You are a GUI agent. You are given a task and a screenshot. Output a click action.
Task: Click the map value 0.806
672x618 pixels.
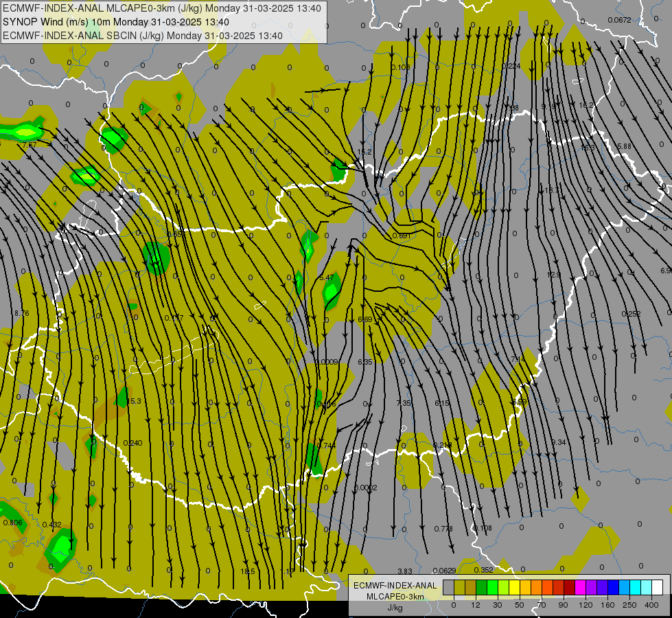[12, 523]
